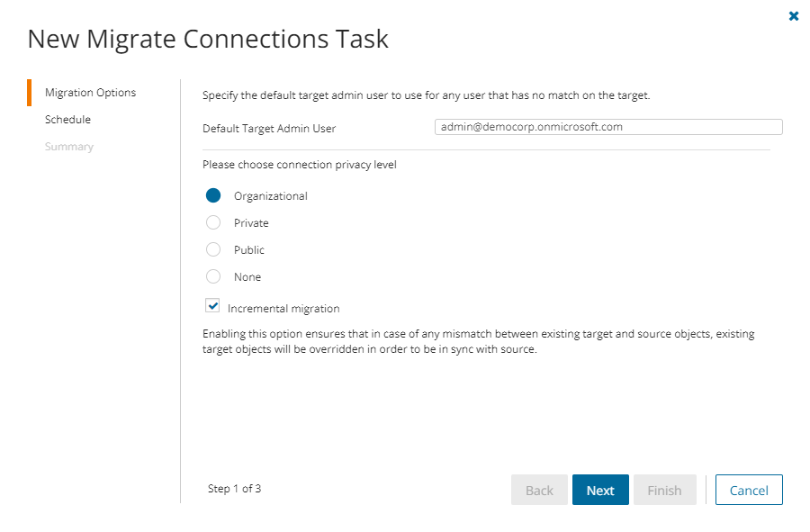Click the Default Target Admin User label
The height and width of the screenshot is (532, 810).
tap(269, 129)
